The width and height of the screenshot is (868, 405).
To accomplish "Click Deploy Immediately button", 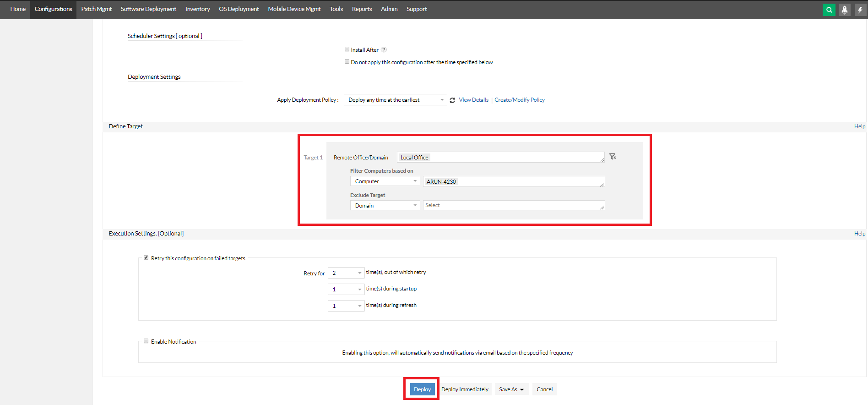I will pos(465,389).
